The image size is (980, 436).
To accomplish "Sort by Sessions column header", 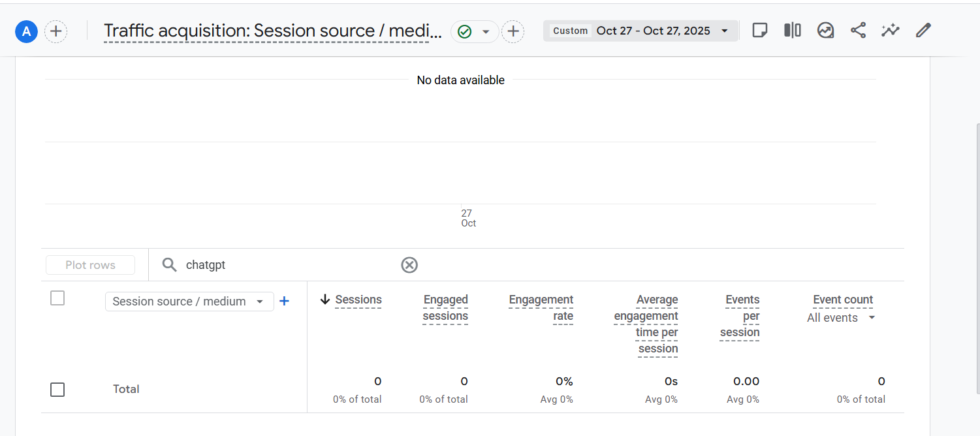I will (358, 300).
